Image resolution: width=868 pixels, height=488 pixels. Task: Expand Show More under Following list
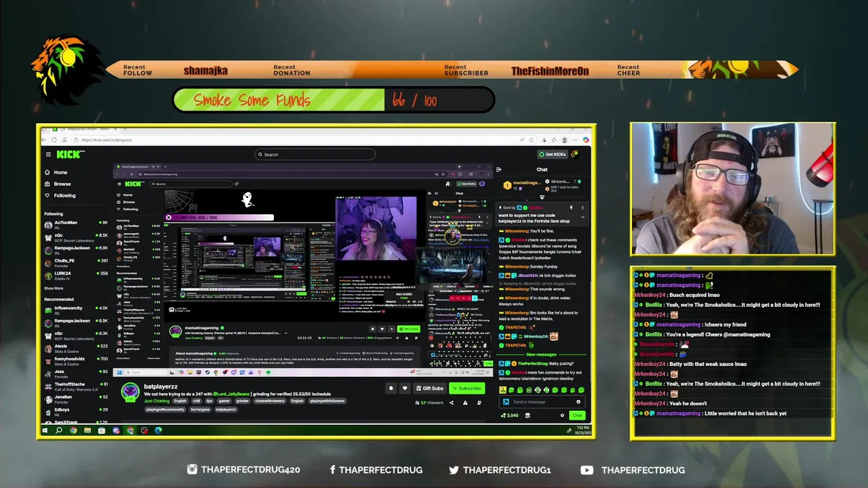coord(54,288)
